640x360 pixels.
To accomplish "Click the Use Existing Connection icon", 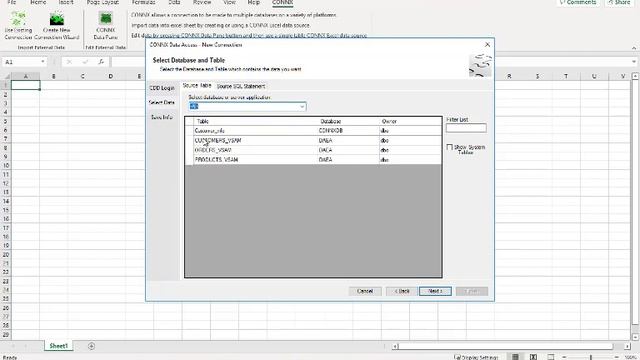I will tap(18, 26).
